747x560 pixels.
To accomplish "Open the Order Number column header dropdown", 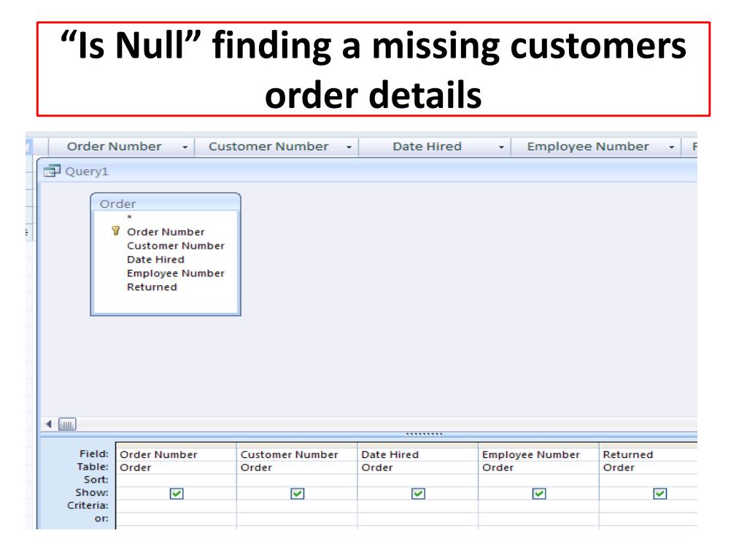I will (x=185, y=147).
